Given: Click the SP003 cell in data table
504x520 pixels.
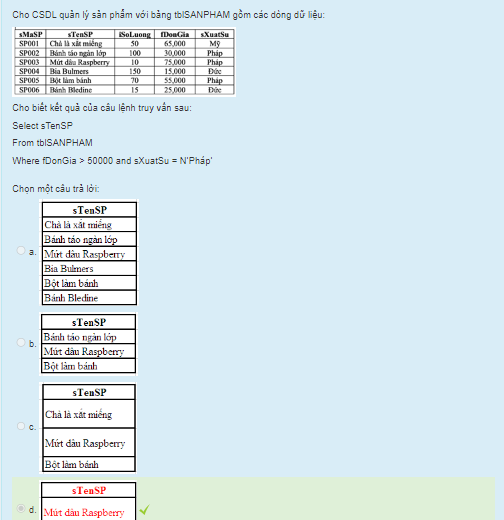Looking at the screenshot, I should click(29, 62).
